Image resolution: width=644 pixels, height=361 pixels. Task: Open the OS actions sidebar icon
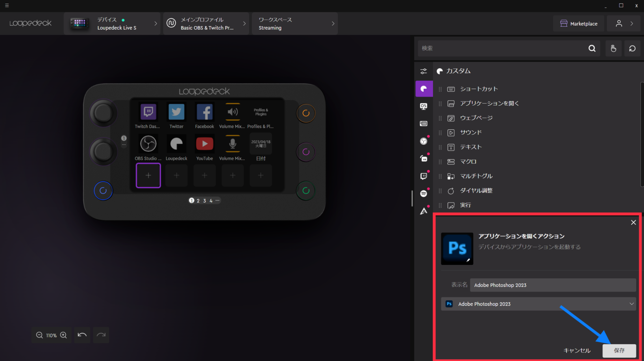(424, 106)
